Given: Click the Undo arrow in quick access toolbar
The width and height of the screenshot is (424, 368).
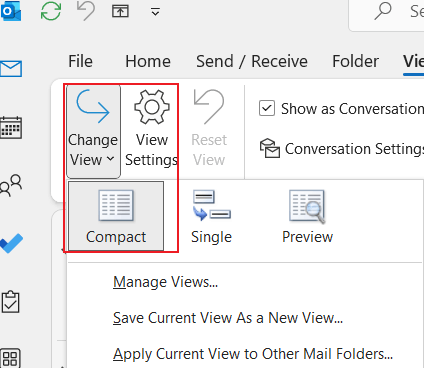Looking at the screenshot, I should tap(86, 11).
